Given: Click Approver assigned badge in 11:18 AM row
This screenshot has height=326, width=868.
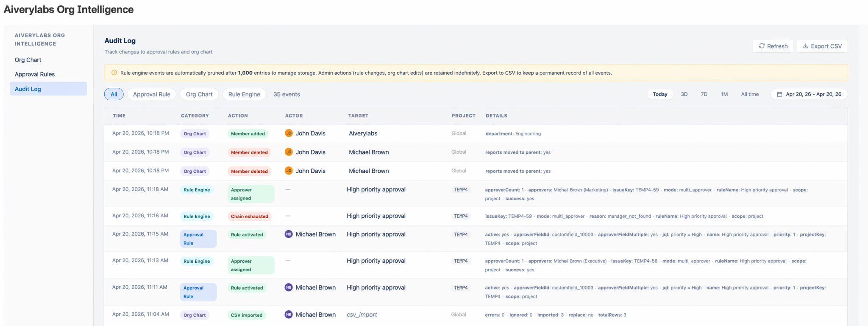Looking at the screenshot, I should (251, 194).
